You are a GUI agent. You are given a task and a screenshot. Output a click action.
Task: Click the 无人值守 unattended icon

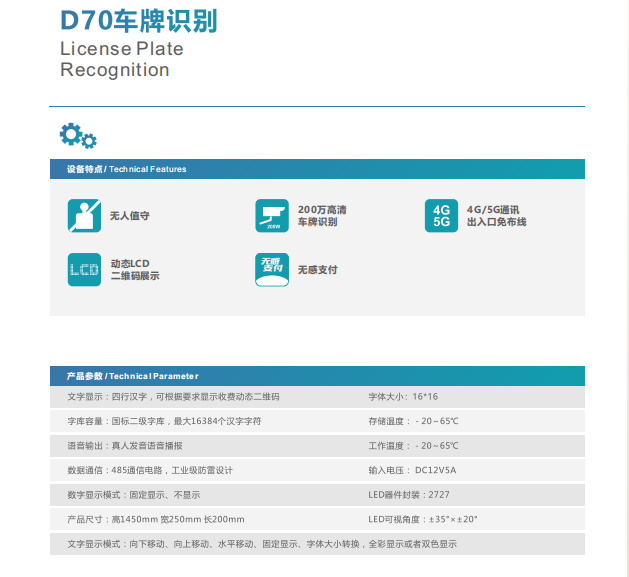(84, 216)
